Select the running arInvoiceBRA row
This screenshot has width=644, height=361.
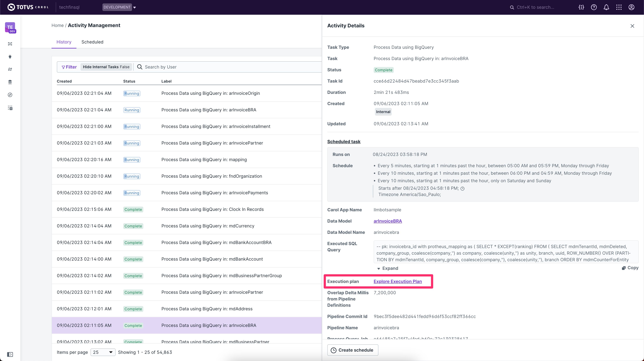187,110
